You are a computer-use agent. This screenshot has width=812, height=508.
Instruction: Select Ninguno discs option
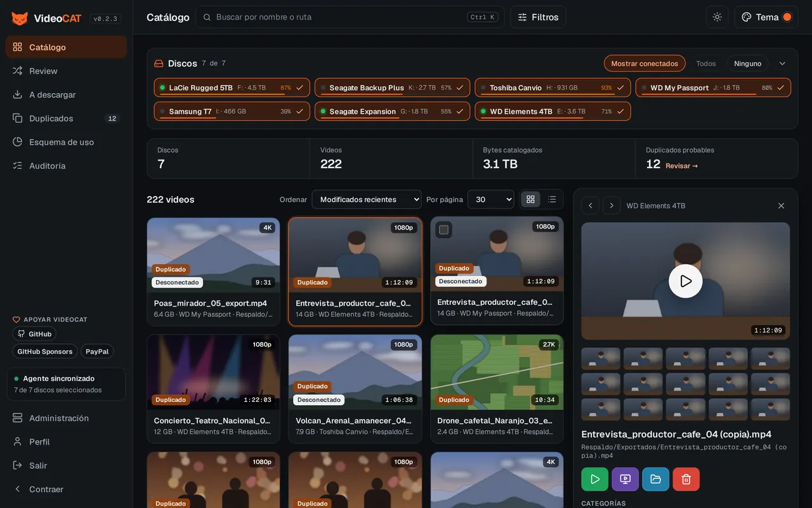coord(748,63)
